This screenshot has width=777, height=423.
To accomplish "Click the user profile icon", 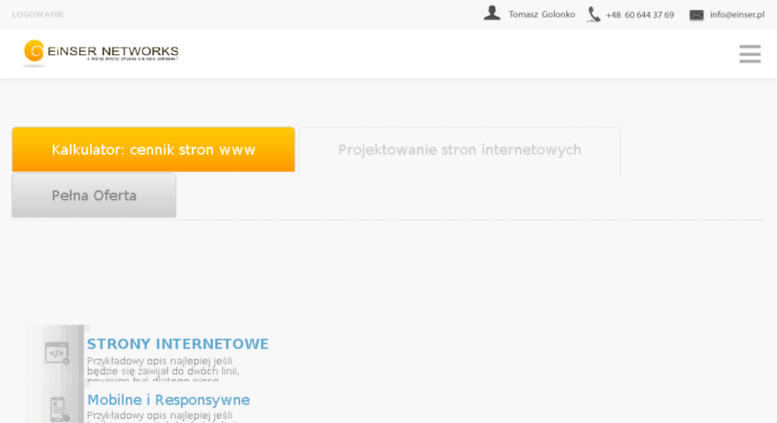I will 492,13.
